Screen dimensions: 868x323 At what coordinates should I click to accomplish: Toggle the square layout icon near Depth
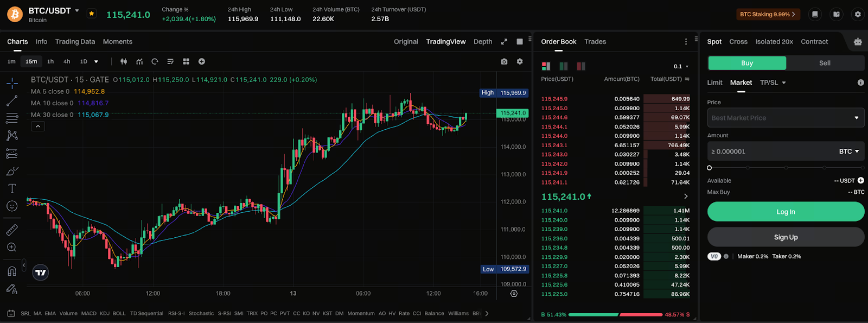pos(520,41)
